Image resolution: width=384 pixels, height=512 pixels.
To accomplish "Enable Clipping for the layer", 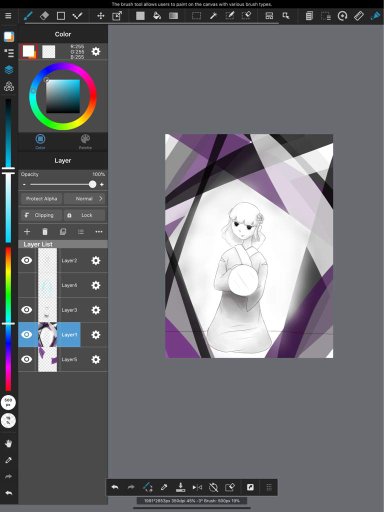I will [41, 215].
